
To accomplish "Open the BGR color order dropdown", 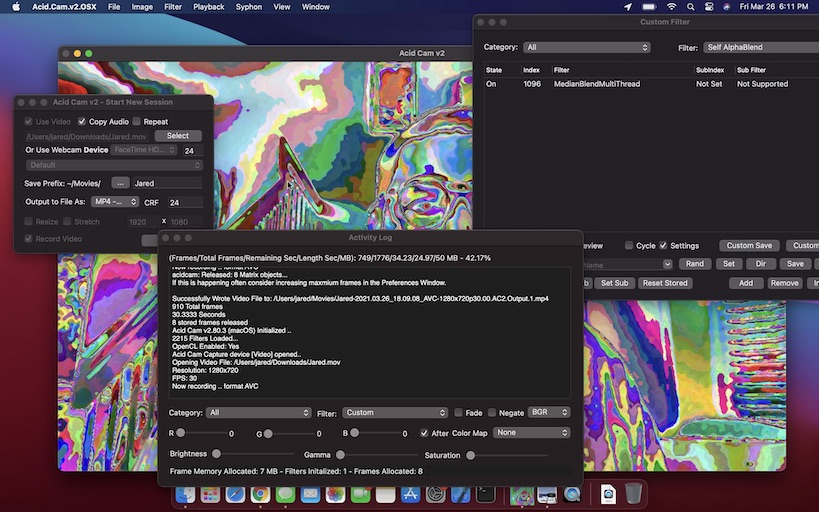I will point(548,412).
